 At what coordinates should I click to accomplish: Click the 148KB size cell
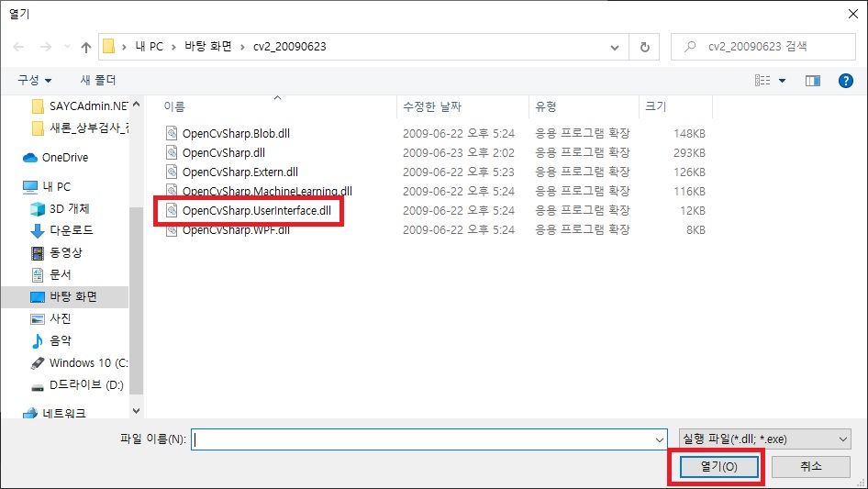coord(689,133)
